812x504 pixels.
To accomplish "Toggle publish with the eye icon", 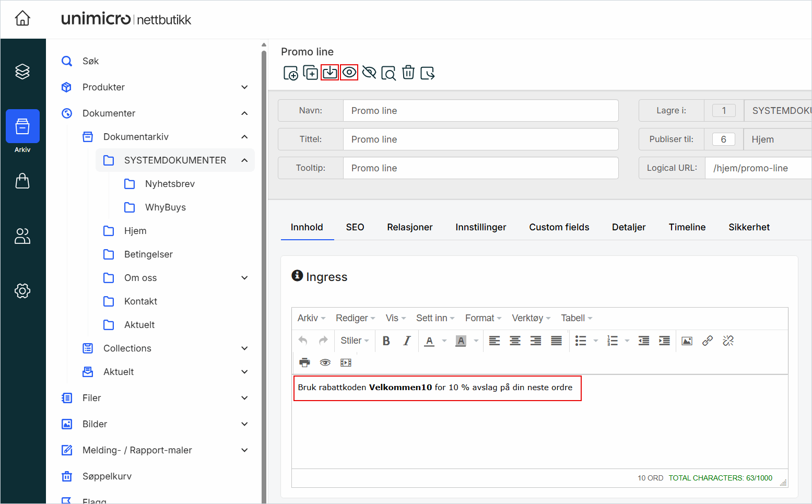I will pos(349,73).
